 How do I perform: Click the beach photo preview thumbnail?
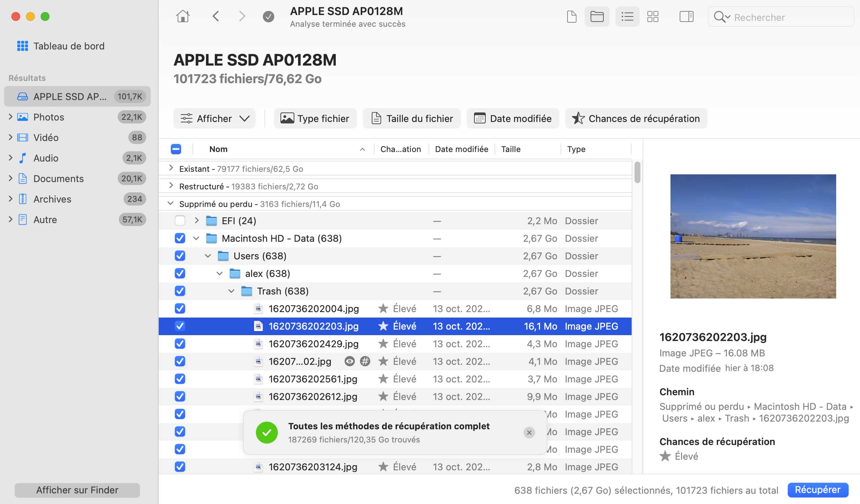tap(753, 236)
